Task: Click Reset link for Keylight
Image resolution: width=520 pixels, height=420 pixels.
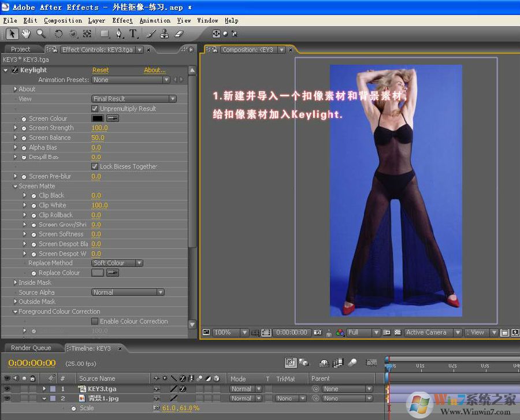Action: tap(101, 70)
